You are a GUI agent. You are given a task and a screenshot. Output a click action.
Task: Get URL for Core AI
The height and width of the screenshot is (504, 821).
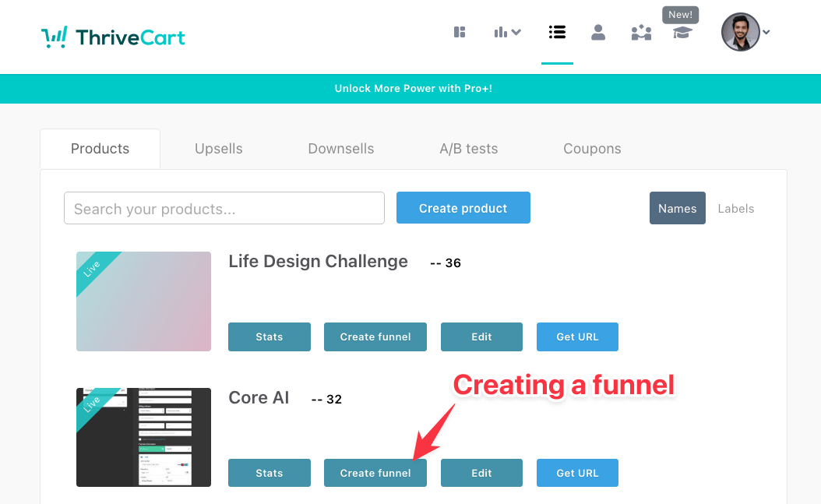[x=577, y=473]
